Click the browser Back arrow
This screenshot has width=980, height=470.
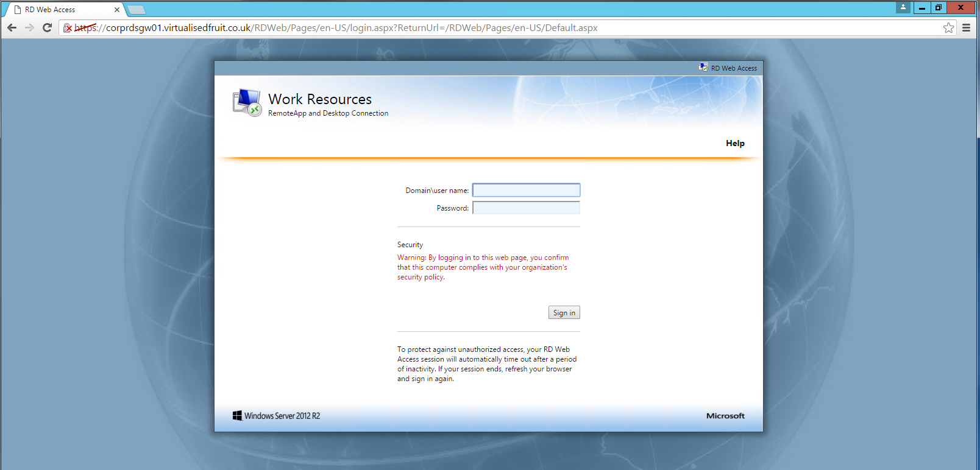point(12,28)
